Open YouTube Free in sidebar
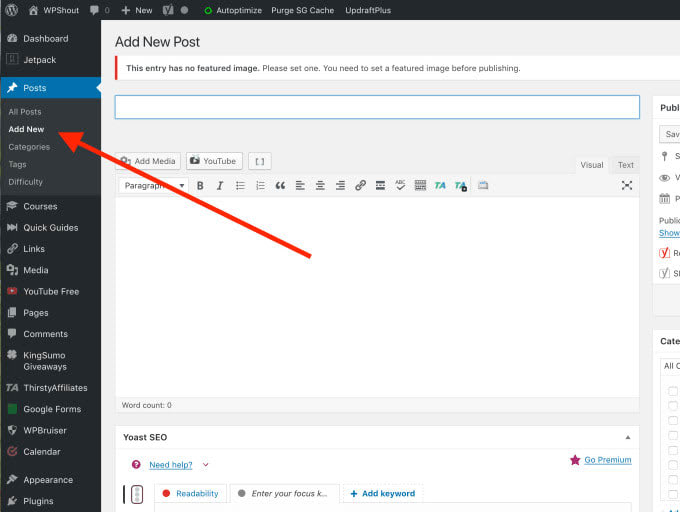The width and height of the screenshot is (680, 512). [51, 291]
